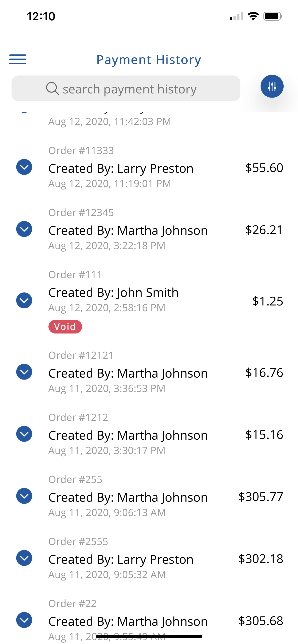The height and width of the screenshot is (644, 298).
Task: Expand Order #22 details chevron
Action: pos(24,620)
